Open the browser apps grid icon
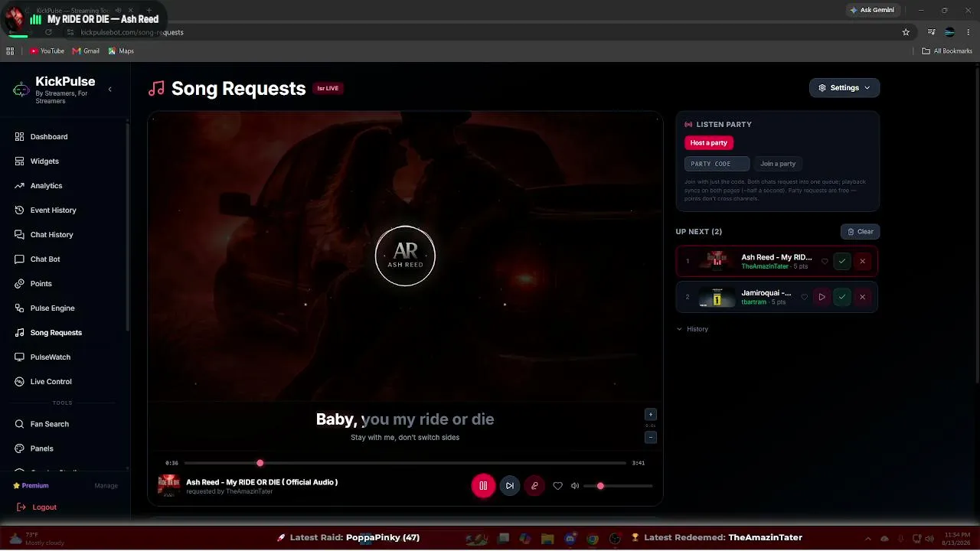Viewport: 980px width, 551px height. point(10,51)
